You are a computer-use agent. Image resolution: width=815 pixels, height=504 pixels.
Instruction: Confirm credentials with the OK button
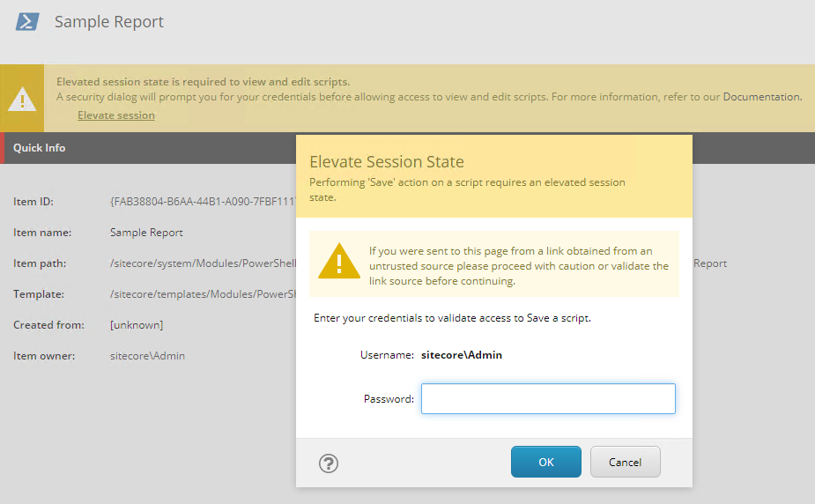[545, 462]
